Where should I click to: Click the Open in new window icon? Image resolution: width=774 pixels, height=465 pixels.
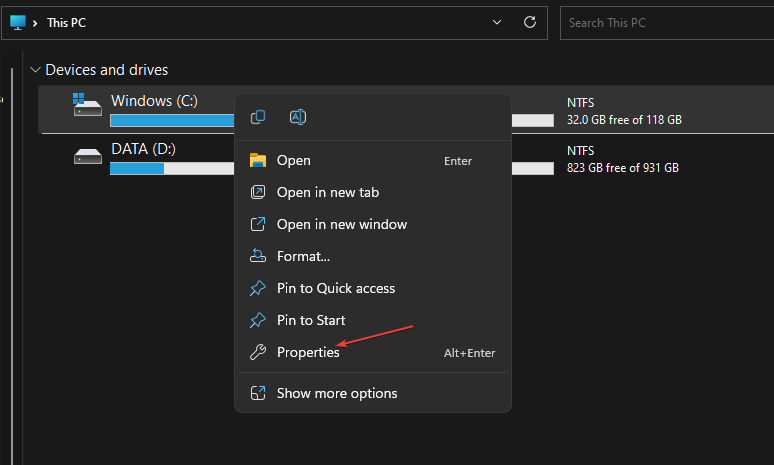[x=258, y=225]
